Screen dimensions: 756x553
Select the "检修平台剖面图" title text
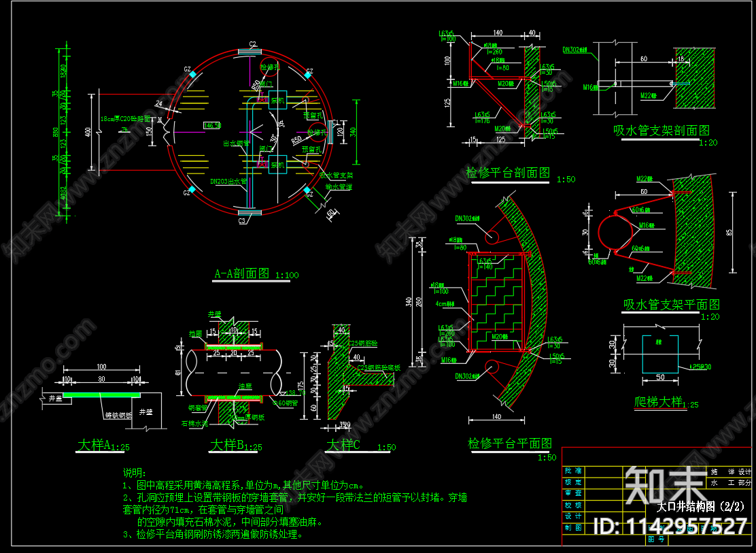pos(508,173)
